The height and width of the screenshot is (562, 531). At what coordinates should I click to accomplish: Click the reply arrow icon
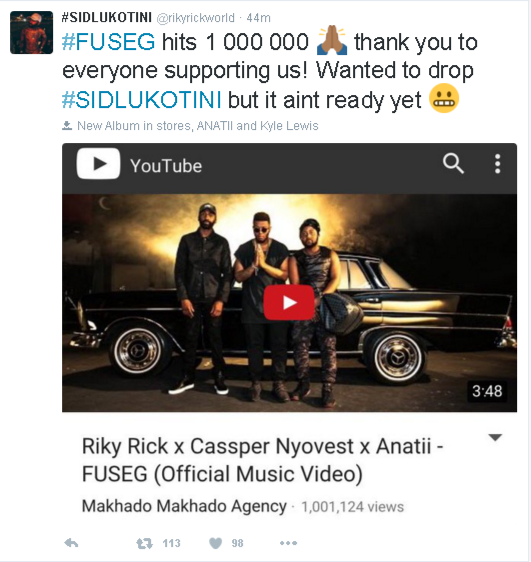(x=71, y=543)
